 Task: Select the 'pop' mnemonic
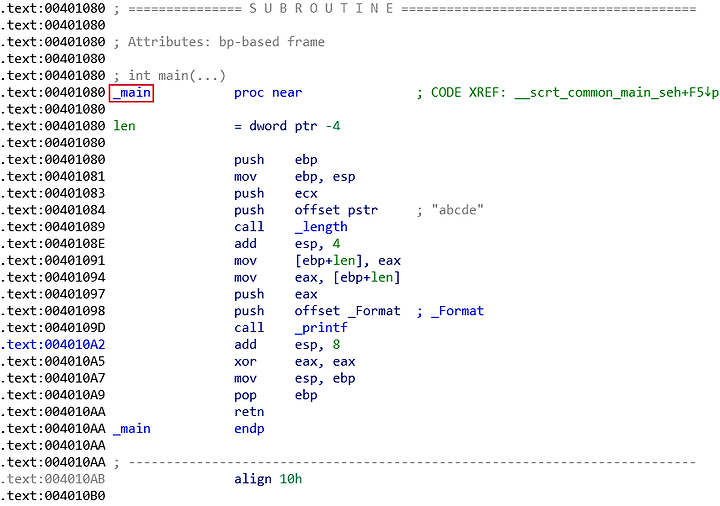(245, 395)
